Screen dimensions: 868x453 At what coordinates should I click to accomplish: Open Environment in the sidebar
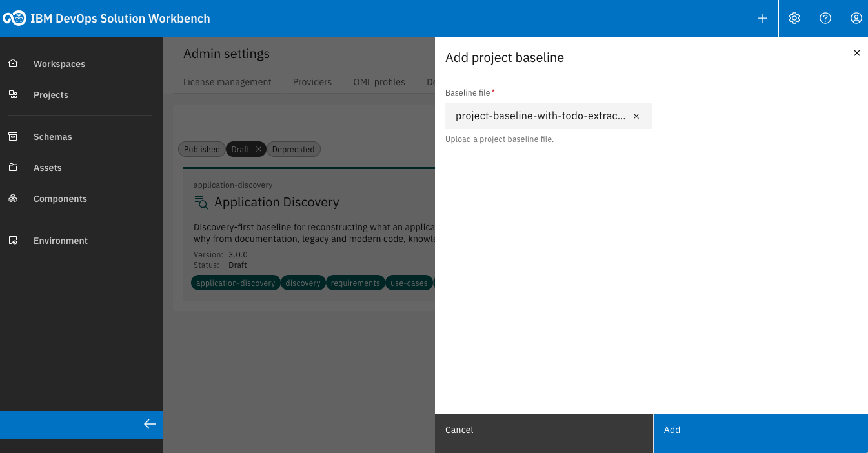(x=61, y=241)
